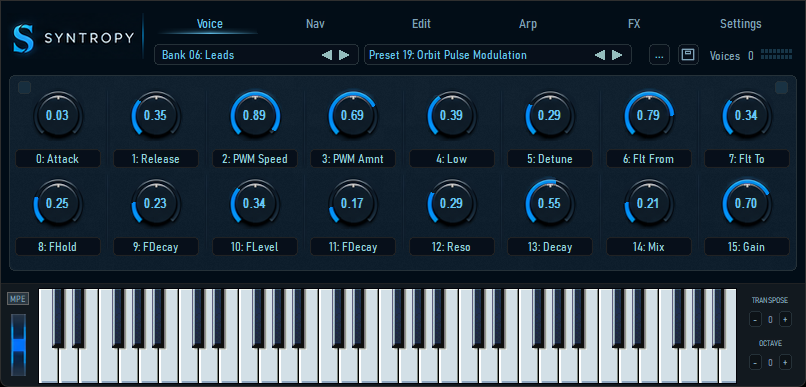Open the Edit tab

[422, 24]
